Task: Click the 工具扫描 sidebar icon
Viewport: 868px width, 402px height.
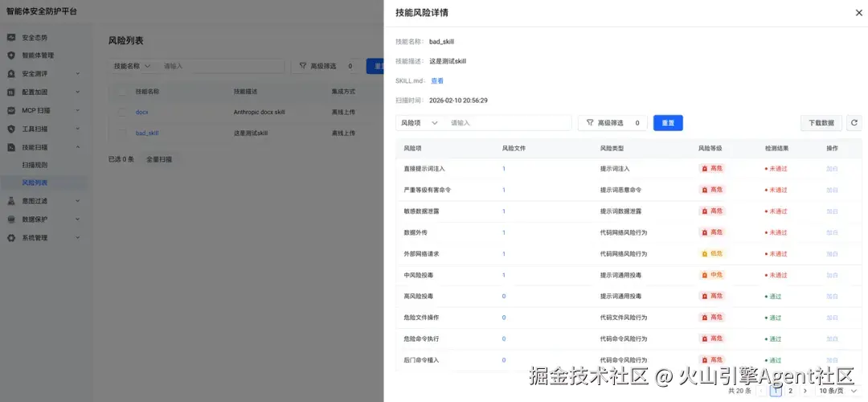Action: 11,129
